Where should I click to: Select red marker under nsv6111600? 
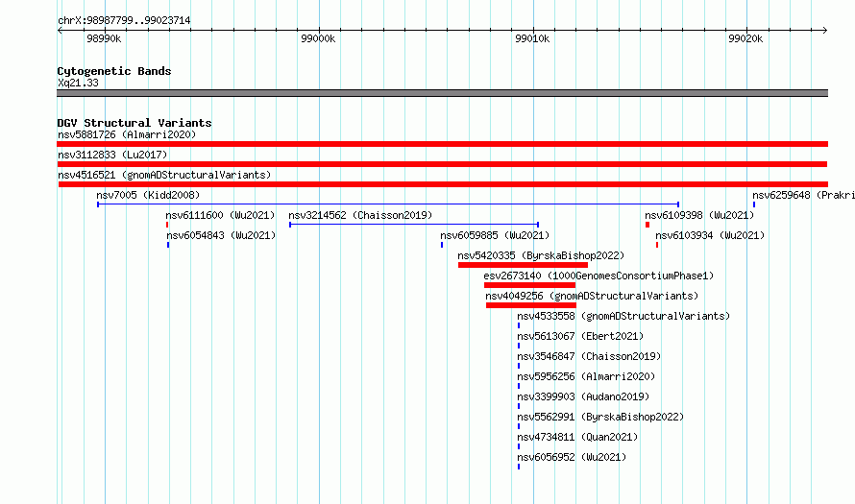(x=167, y=225)
